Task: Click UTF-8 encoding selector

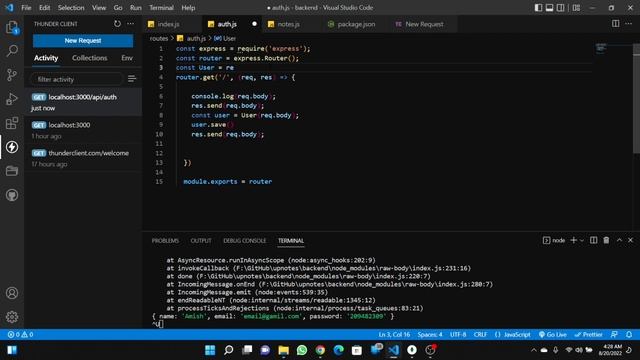Action: (458, 334)
